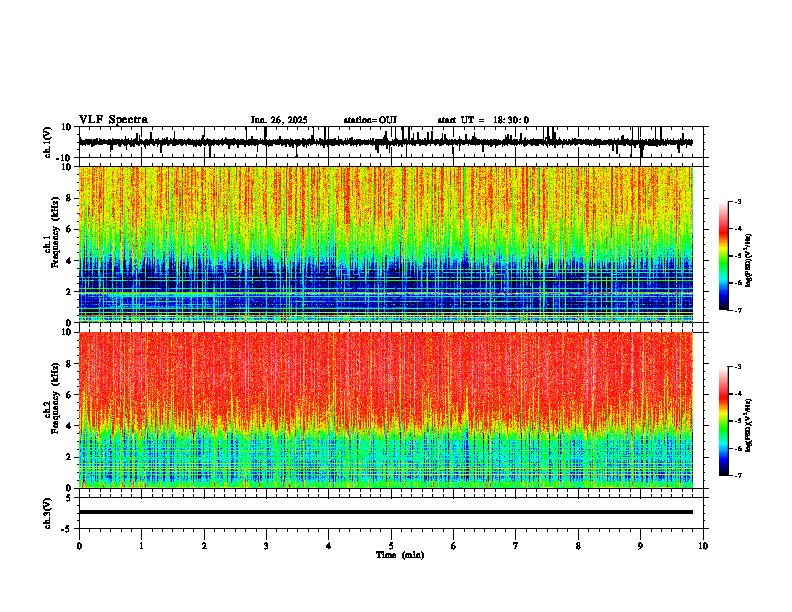Click the ch.1 colorbar's log PSD units label
The height and width of the screenshot is (612, 792).
[749, 261]
